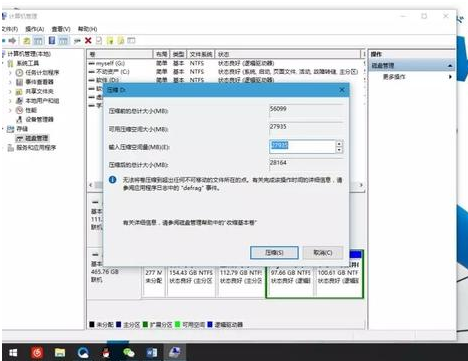Open the 更多操作 submenu arrow
This screenshot has height=361, width=468.
pos(450,77)
